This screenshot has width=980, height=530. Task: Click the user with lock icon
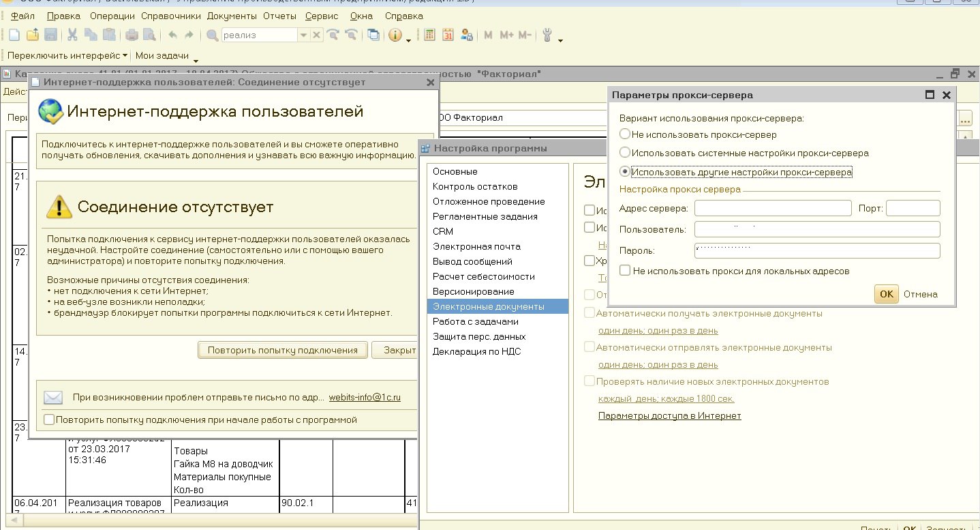pos(467,35)
